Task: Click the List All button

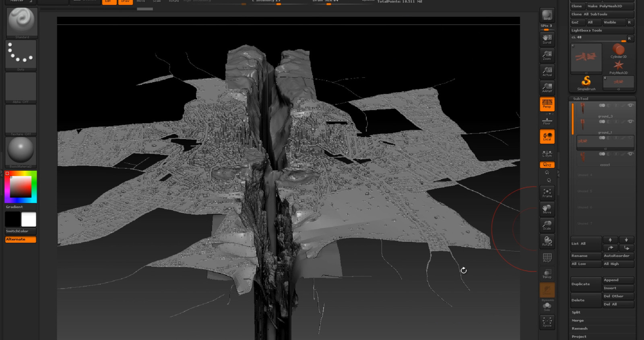Action: 586,244
